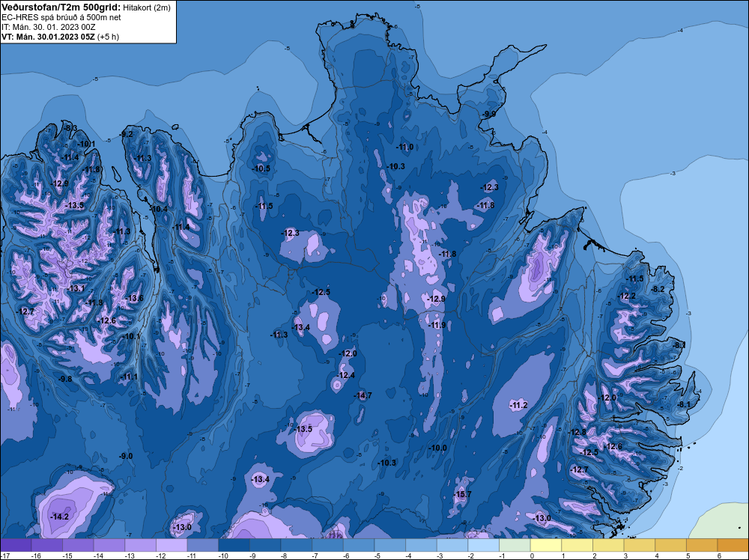The image size is (749, 560).
Task: Click the light blue swatch between -3 and -2
Action: [x=452, y=545]
